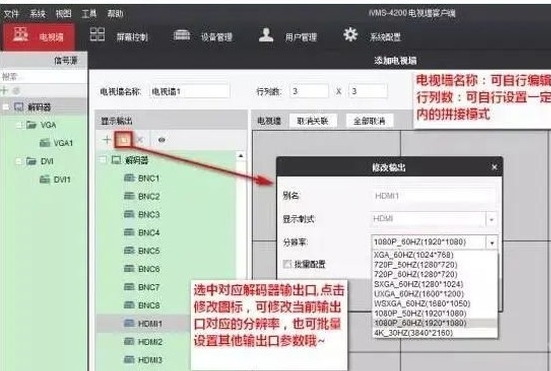
Task: Select the BNC5 output port
Action: pos(142,251)
